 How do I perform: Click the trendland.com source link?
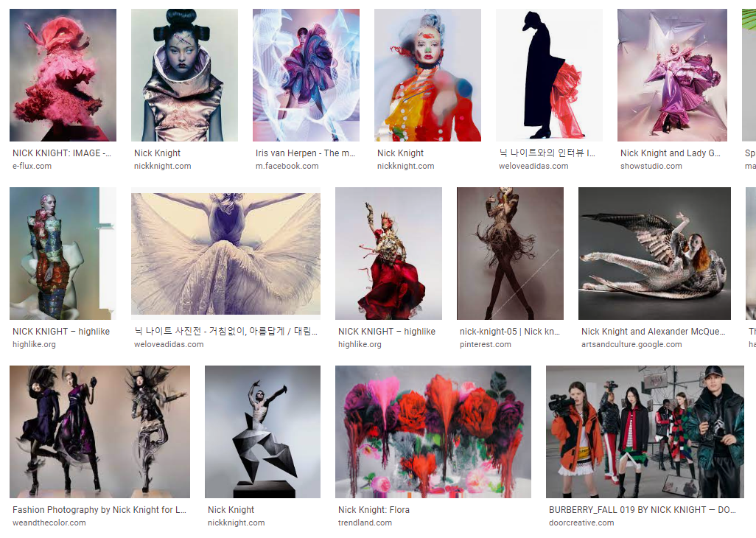365,523
